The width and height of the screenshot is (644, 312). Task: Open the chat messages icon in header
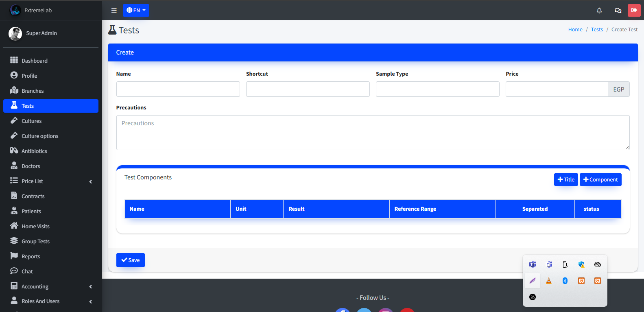(618, 11)
